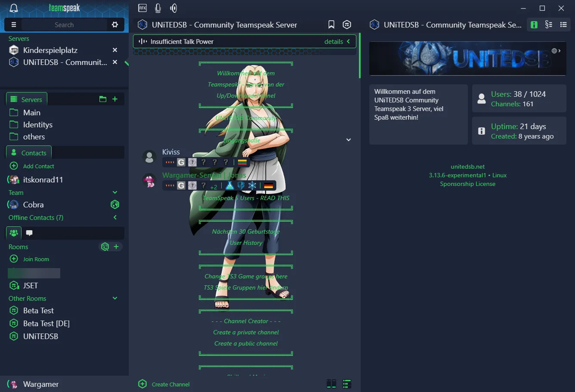The image size is (575, 392).
Task: Open the notifications bell
Action: pyautogui.click(x=14, y=8)
